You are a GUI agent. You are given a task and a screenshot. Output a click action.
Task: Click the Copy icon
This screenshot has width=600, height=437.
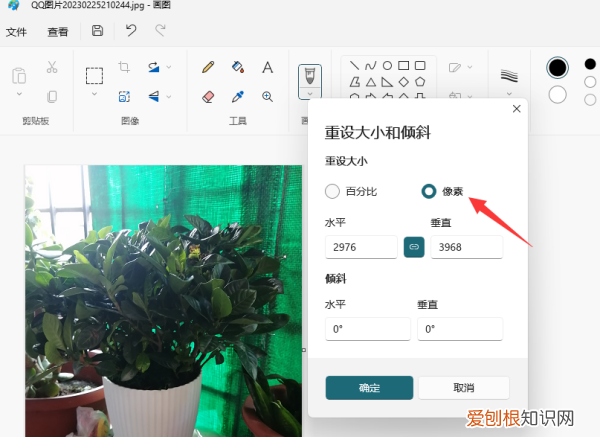coord(52,96)
